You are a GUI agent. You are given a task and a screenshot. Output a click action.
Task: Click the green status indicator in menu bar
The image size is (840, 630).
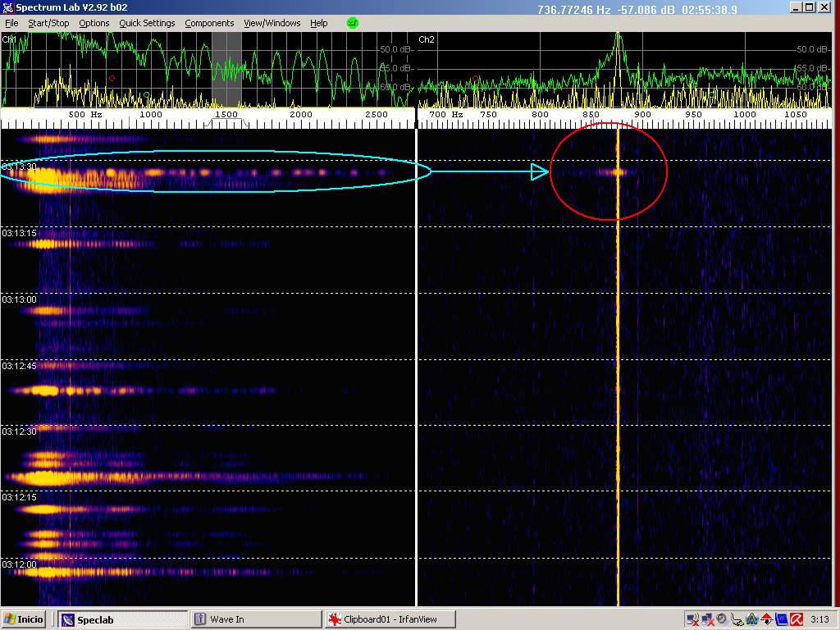pos(353,23)
